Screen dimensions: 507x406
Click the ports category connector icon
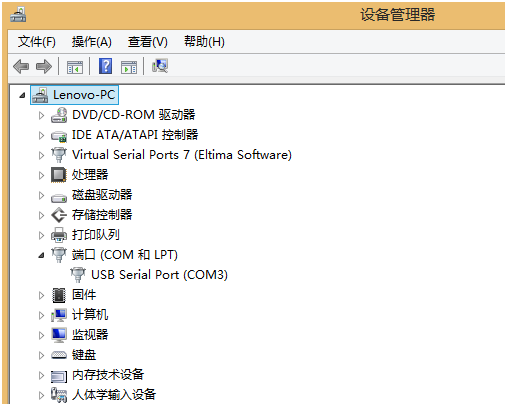tap(59, 255)
